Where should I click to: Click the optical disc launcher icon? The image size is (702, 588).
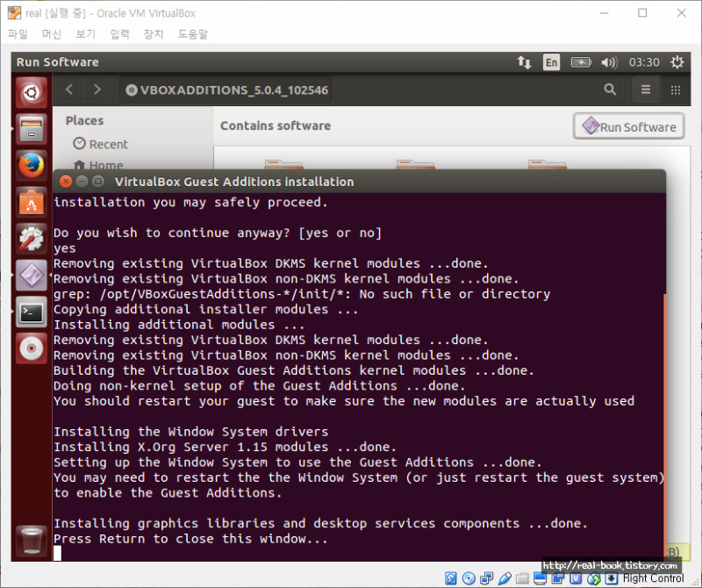[x=32, y=348]
